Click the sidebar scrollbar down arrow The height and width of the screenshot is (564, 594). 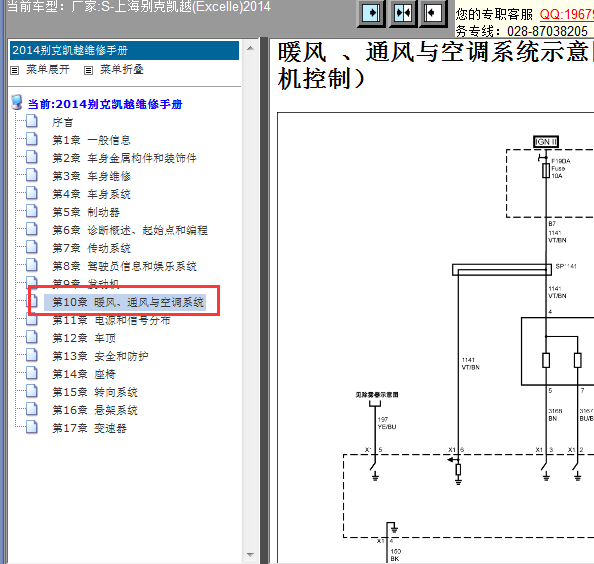(250, 555)
